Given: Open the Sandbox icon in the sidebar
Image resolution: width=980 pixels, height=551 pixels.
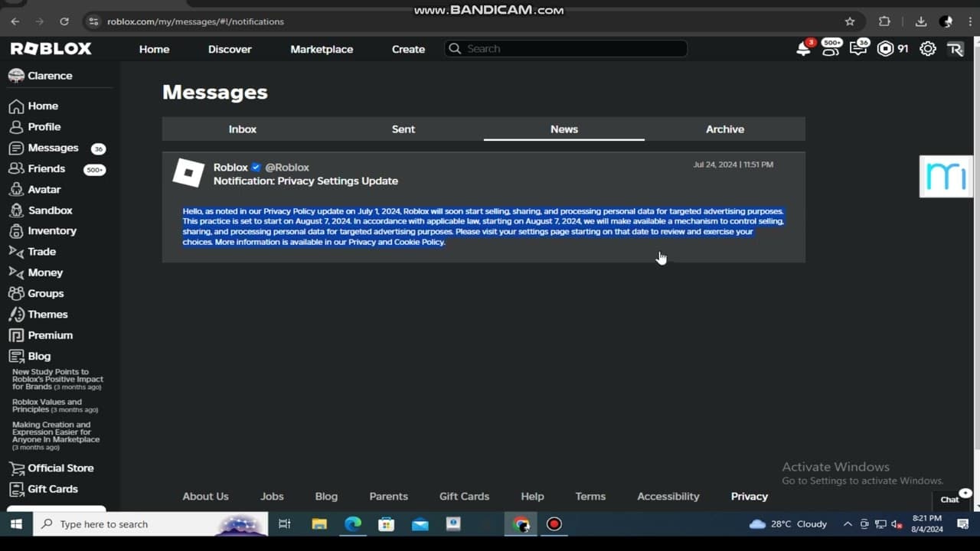Looking at the screenshot, I should 16,210.
